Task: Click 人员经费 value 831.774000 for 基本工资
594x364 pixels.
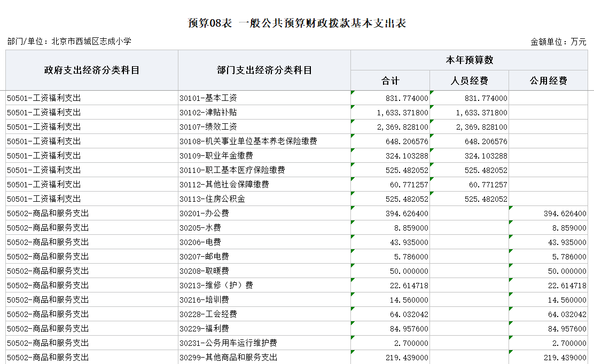Action: pyautogui.click(x=470, y=98)
